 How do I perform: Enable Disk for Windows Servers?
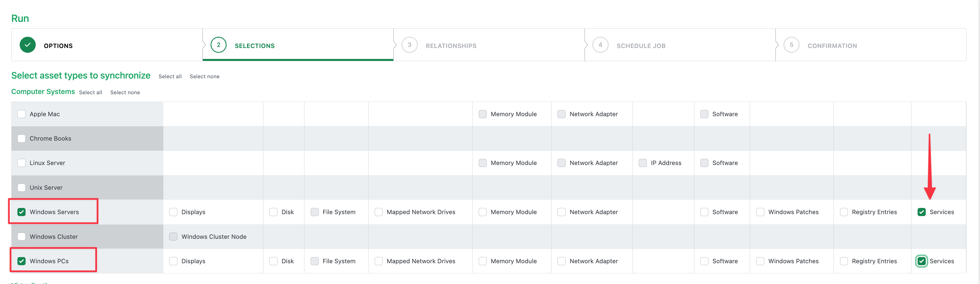point(274,212)
